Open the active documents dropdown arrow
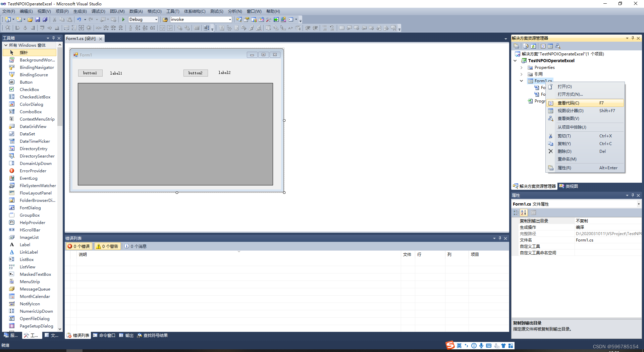 point(506,39)
